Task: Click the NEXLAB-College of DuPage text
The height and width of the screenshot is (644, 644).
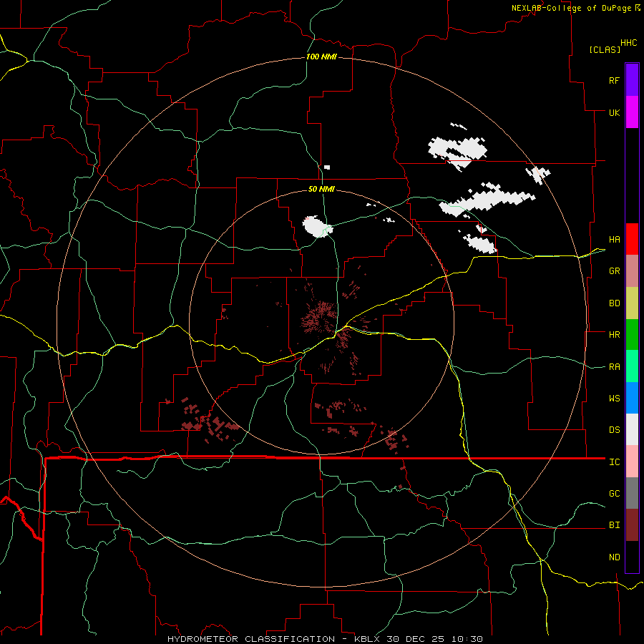Action: [x=571, y=8]
